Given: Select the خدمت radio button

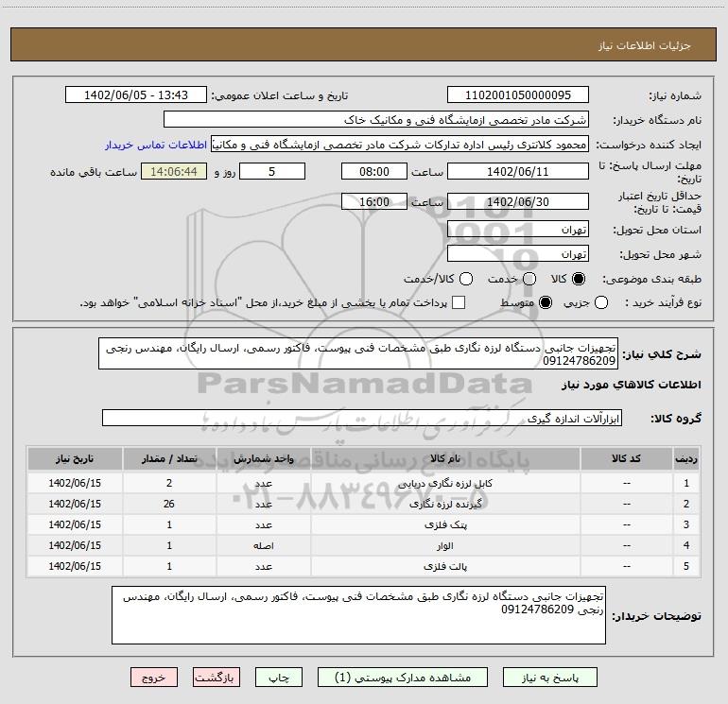Looking at the screenshot, I should point(529,279).
